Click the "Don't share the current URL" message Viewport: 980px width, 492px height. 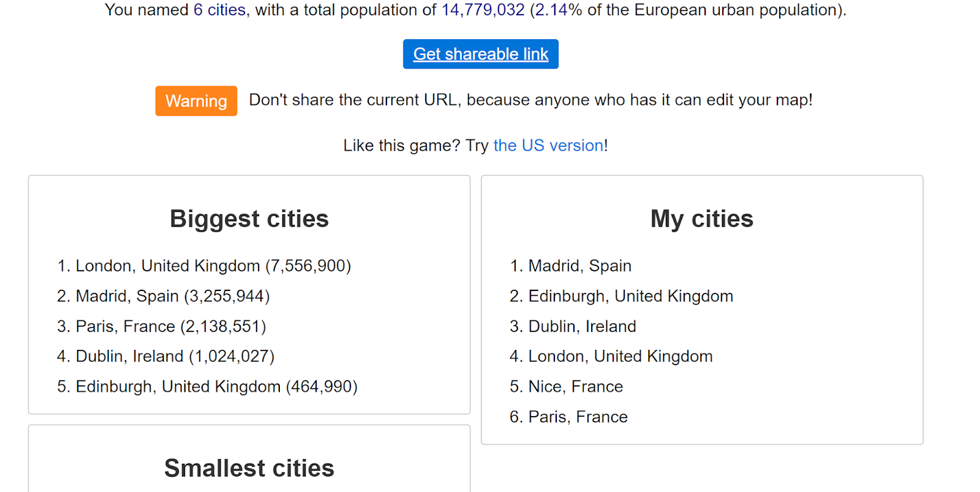point(530,100)
